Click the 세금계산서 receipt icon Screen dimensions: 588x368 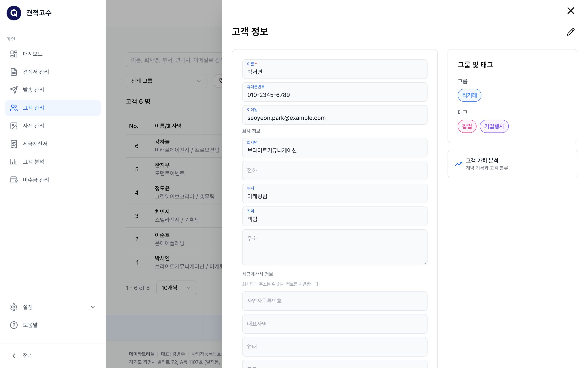coord(14,144)
